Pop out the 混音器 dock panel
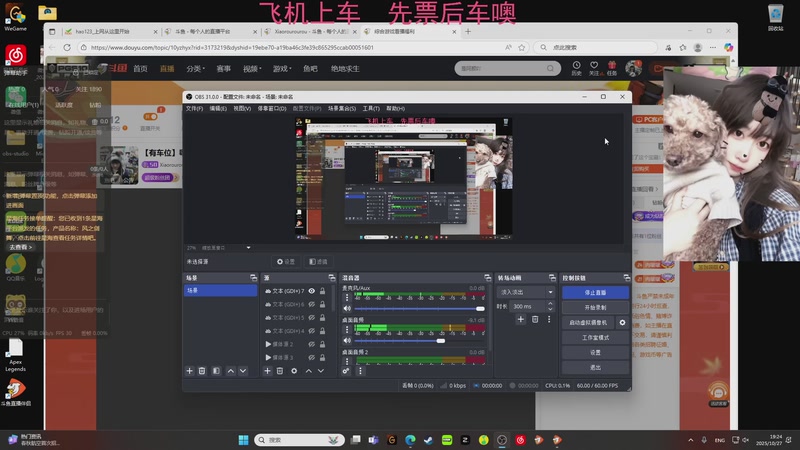 pyautogui.click(x=488, y=278)
